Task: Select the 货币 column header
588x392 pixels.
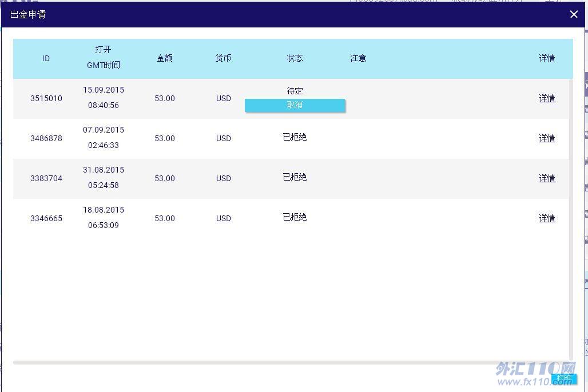Action: tap(223, 58)
